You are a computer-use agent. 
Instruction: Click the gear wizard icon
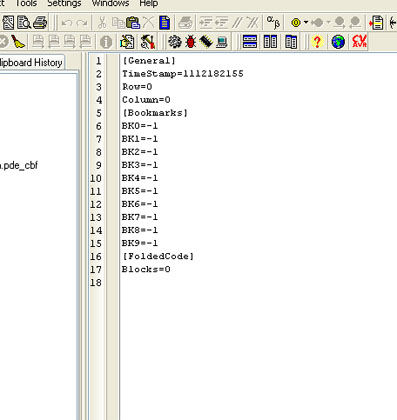point(175,42)
